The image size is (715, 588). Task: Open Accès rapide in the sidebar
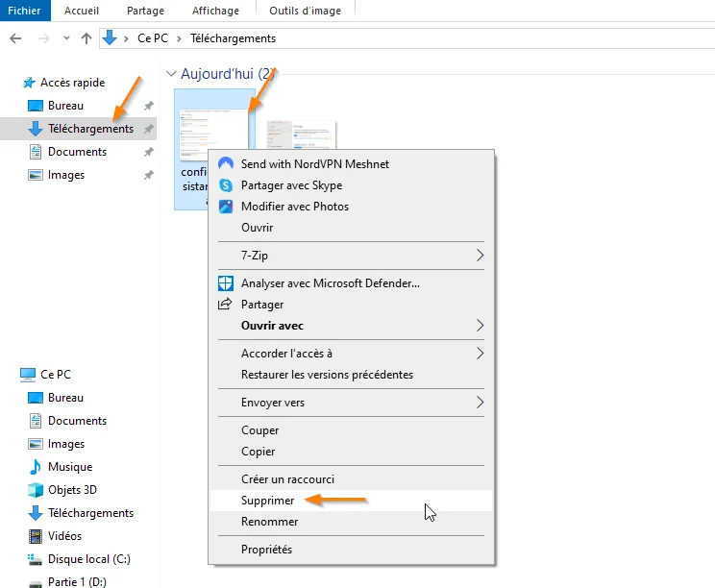click(72, 83)
